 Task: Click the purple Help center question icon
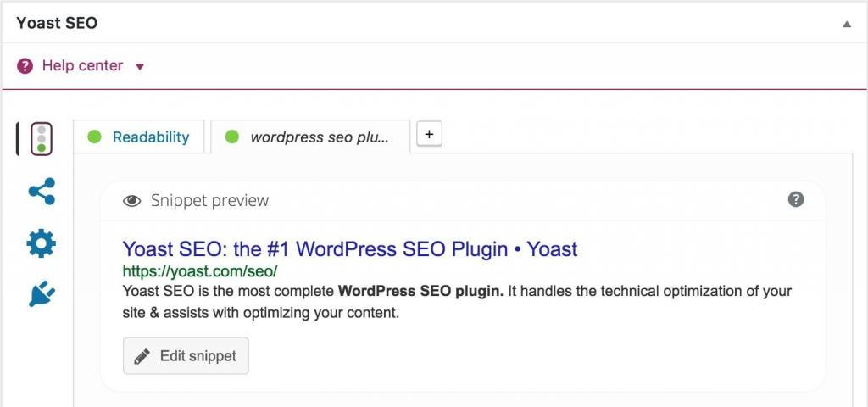25,66
